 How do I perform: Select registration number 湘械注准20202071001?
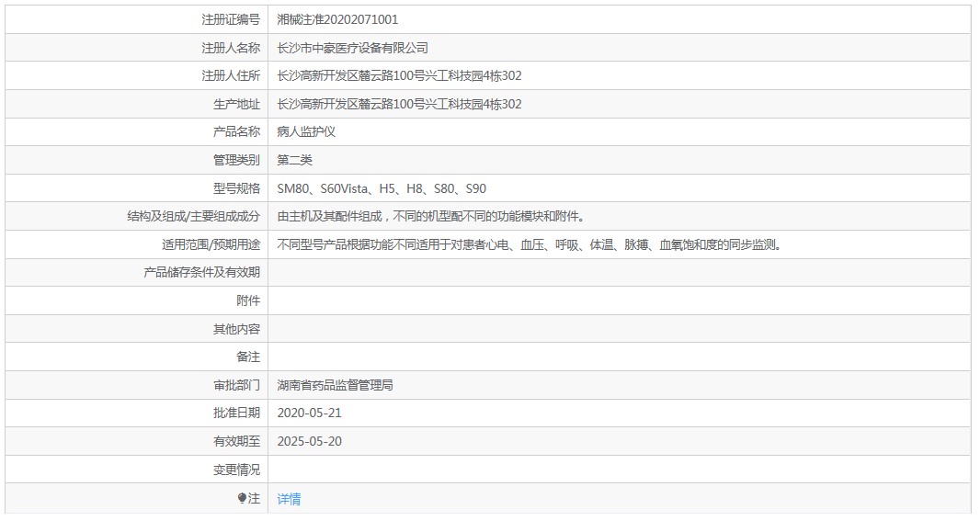(x=337, y=19)
